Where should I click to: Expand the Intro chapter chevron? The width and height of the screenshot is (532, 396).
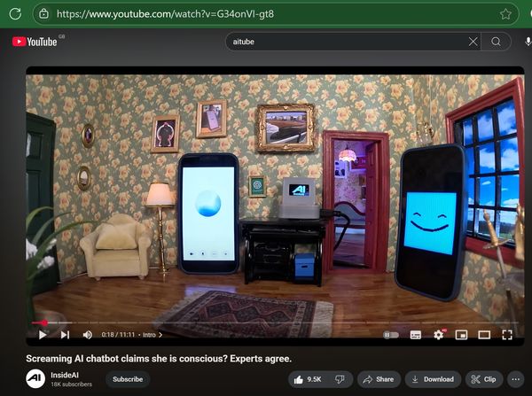point(160,335)
